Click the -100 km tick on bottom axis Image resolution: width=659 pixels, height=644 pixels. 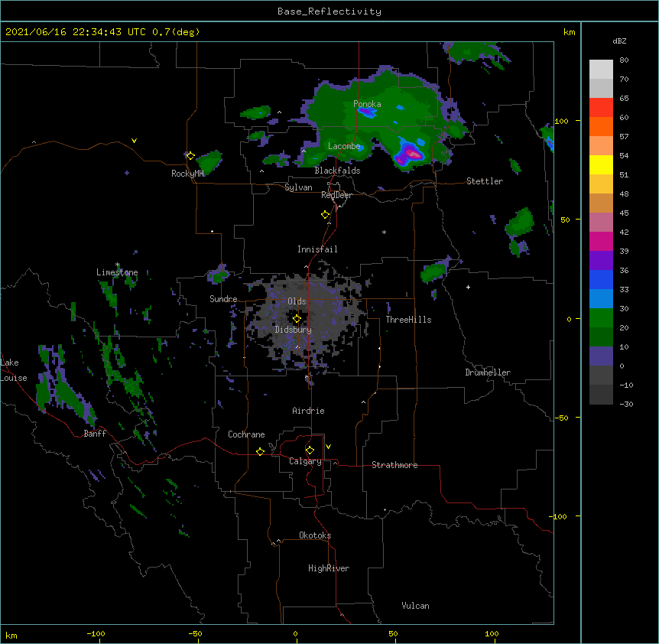point(96,633)
